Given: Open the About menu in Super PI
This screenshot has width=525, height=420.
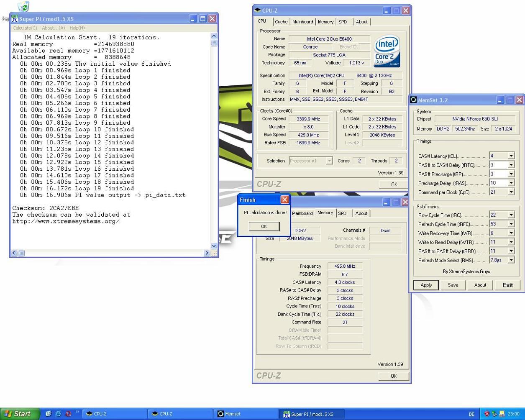Looking at the screenshot, I should (53, 28).
